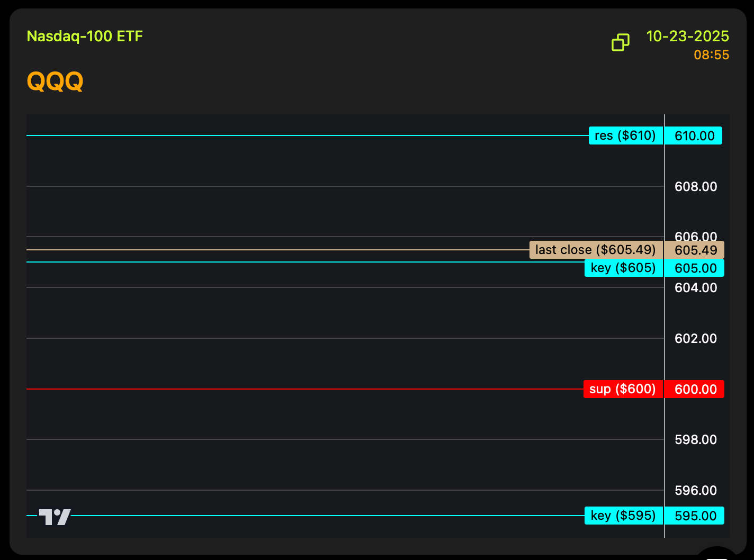
Task: Click the copy/popout icon beside the date
Action: pos(620,42)
